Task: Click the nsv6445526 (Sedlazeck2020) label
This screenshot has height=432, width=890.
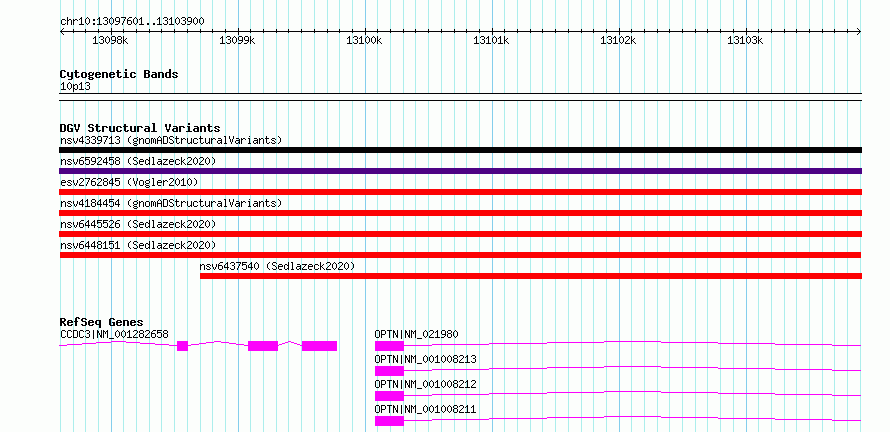Action: pyautogui.click(x=138, y=224)
